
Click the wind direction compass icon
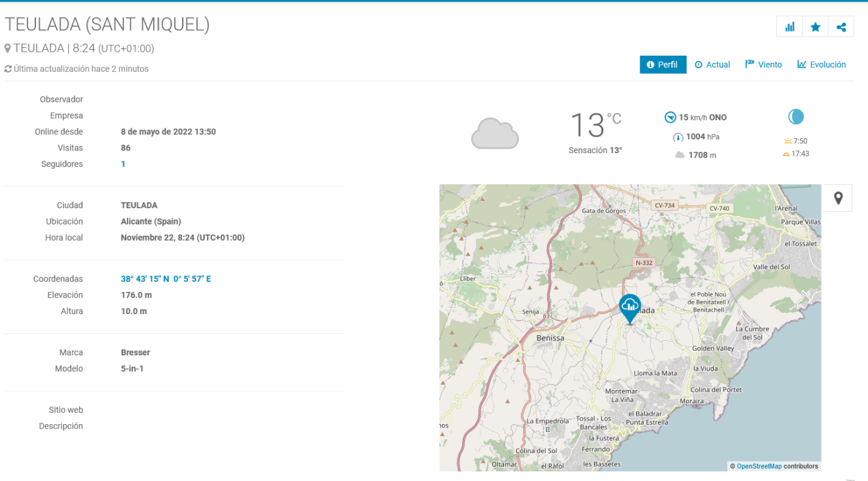pos(670,118)
